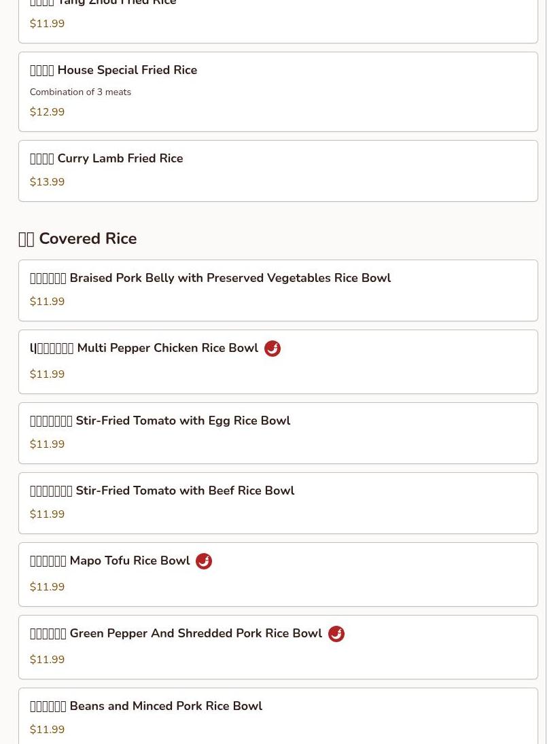Image resolution: width=560 pixels, height=744 pixels.
Task: Click the $13.99 Curry Lamb price
Action: point(47,182)
